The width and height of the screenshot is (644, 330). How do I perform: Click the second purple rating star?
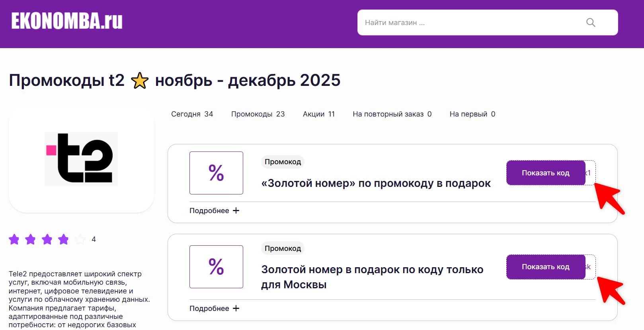point(30,239)
